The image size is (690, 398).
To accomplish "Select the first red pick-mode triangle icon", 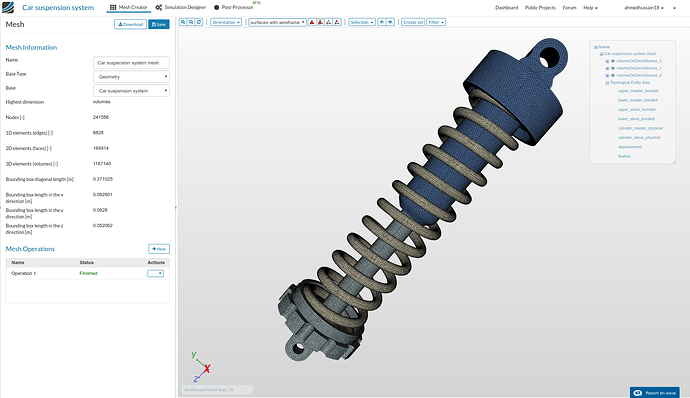I will tap(312, 22).
